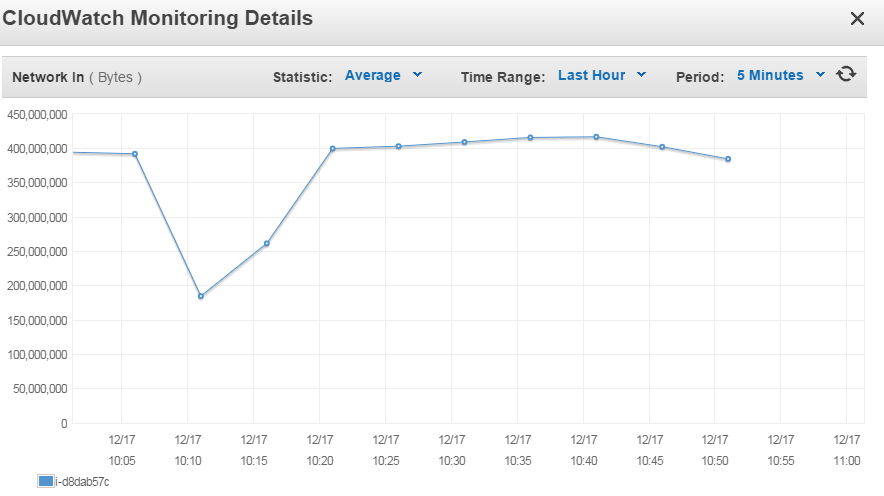Click the i-d8dab57c legend label
The height and width of the screenshot is (496, 884).
click(82, 482)
